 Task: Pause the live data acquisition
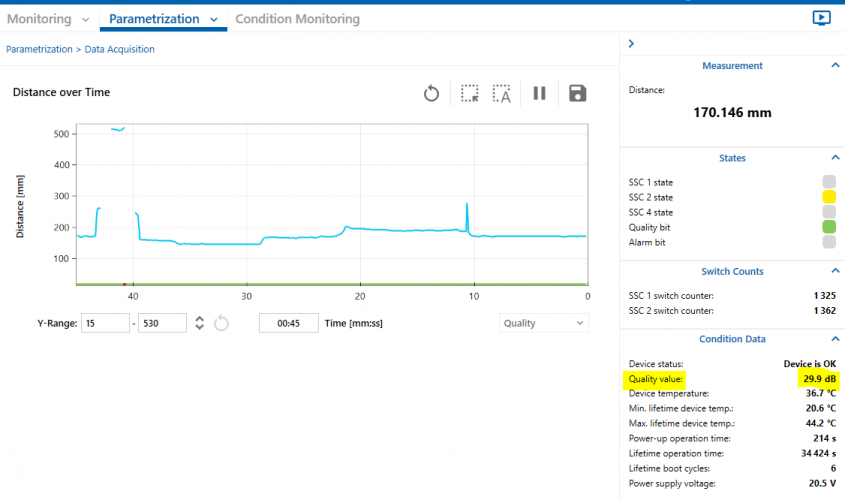[539, 93]
